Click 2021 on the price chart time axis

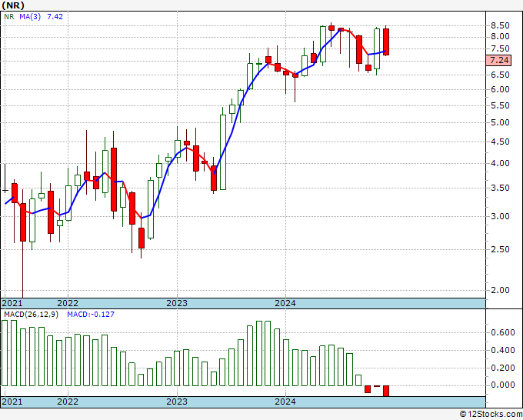click(x=12, y=303)
